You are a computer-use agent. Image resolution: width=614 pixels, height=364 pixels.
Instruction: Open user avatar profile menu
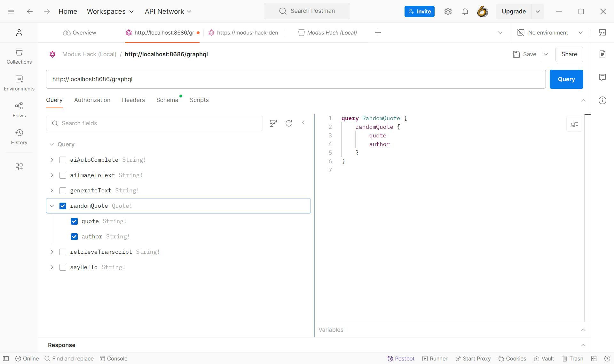click(x=482, y=12)
